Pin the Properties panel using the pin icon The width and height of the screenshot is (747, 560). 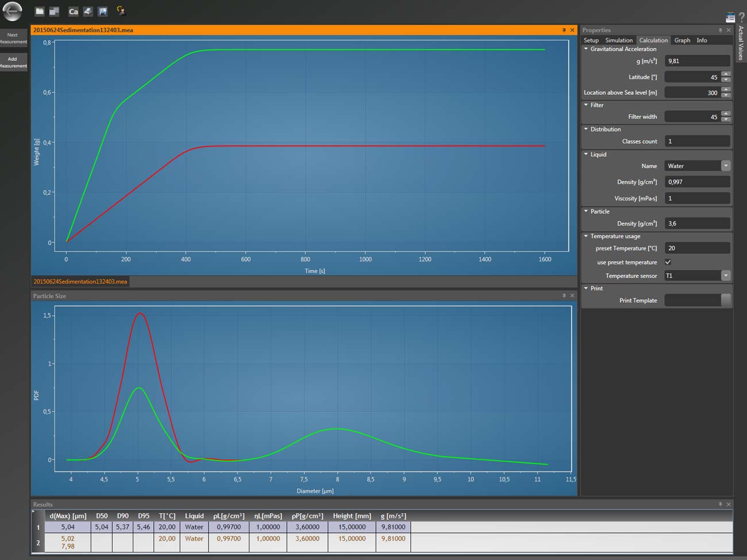click(x=720, y=30)
